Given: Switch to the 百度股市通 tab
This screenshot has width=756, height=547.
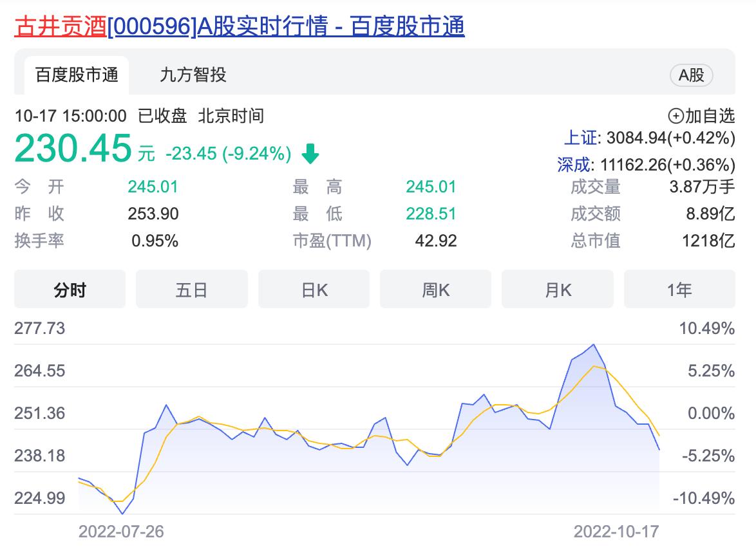Looking at the screenshot, I should [x=77, y=75].
